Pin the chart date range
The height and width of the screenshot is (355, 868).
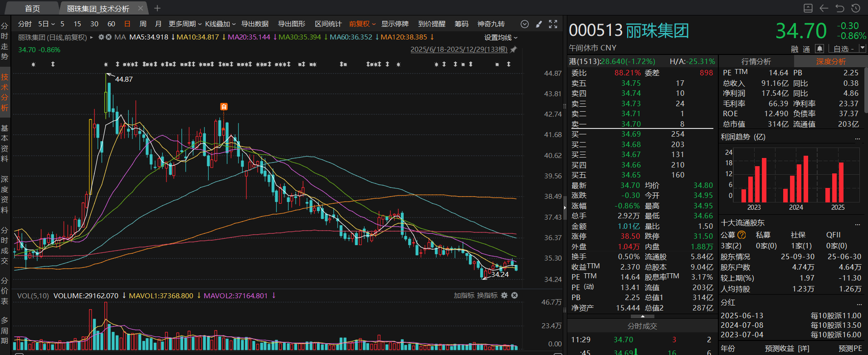tap(513, 49)
